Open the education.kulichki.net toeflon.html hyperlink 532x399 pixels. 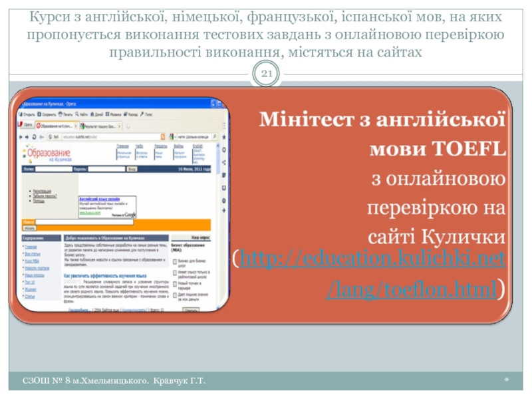click(372, 257)
